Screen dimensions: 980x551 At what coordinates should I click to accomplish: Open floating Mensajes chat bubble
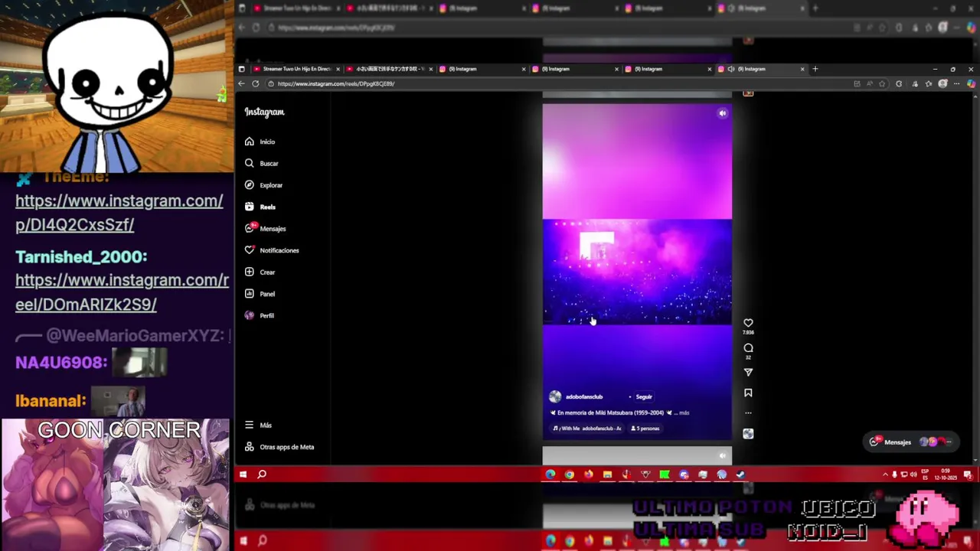(x=911, y=442)
